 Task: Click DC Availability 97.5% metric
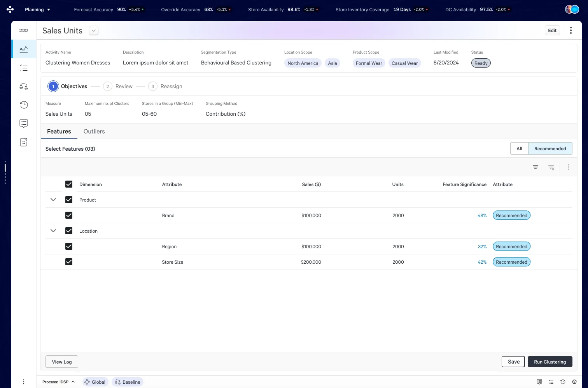478,9
